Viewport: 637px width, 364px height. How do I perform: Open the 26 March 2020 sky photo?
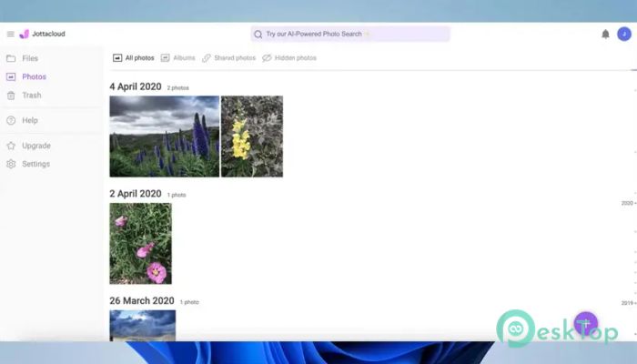(x=143, y=326)
